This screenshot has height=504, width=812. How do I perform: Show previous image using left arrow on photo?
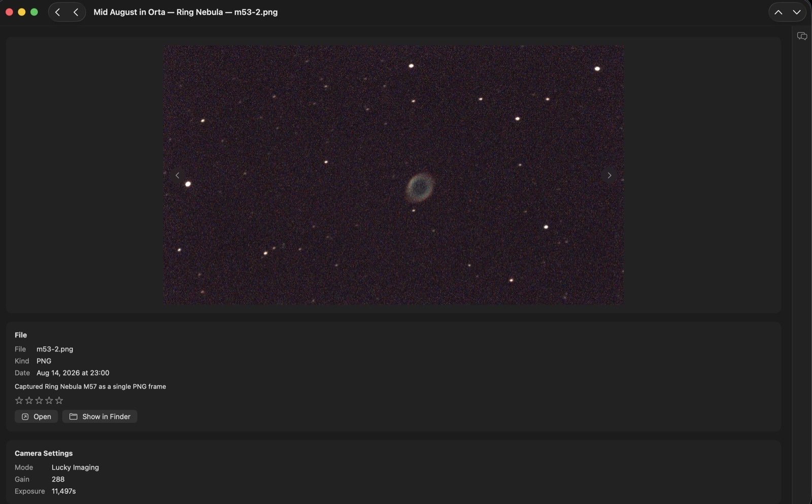click(x=177, y=175)
